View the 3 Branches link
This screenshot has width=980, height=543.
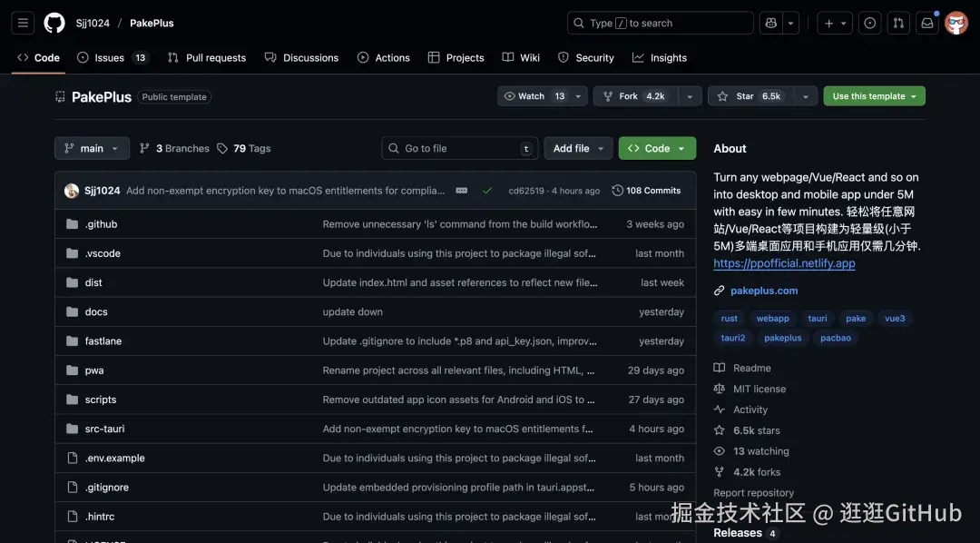pyautogui.click(x=174, y=148)
